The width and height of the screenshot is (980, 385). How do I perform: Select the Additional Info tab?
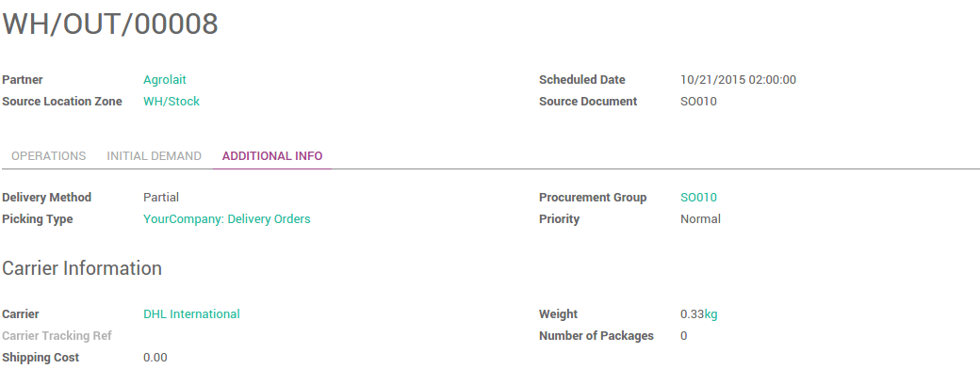pyautogui.click(x=272, y=156)
